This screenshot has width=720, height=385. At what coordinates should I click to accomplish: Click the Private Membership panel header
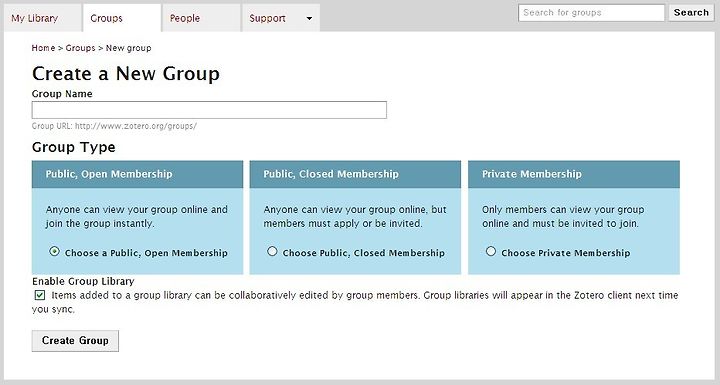pos(574,174)
